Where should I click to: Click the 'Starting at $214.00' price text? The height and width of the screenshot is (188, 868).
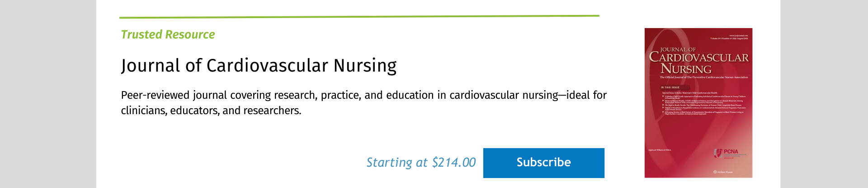[x=421, y=163]
